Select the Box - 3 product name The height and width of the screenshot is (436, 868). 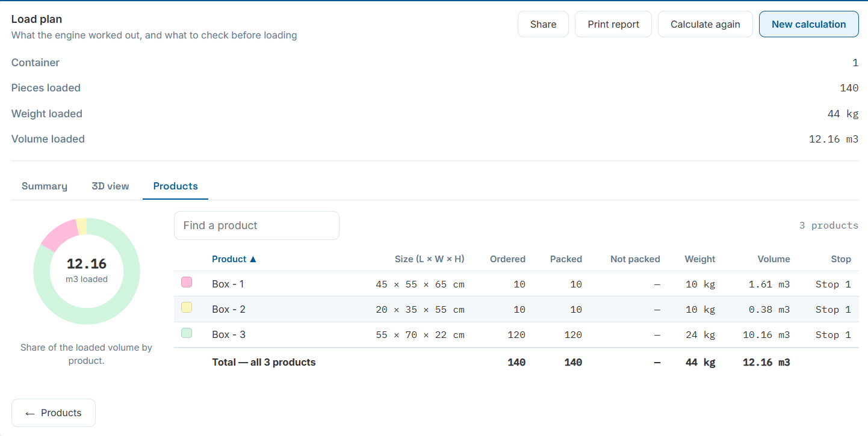pos(229,334)
